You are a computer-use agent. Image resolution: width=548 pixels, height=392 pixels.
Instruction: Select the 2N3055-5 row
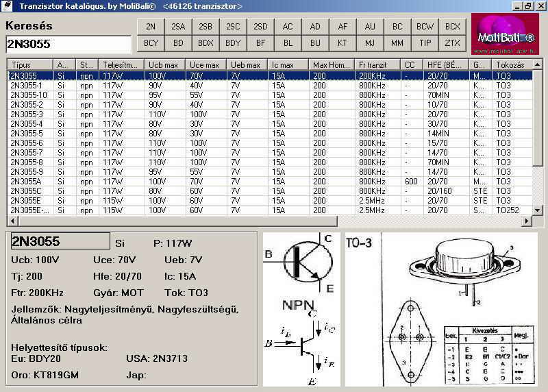click(270, 134)
